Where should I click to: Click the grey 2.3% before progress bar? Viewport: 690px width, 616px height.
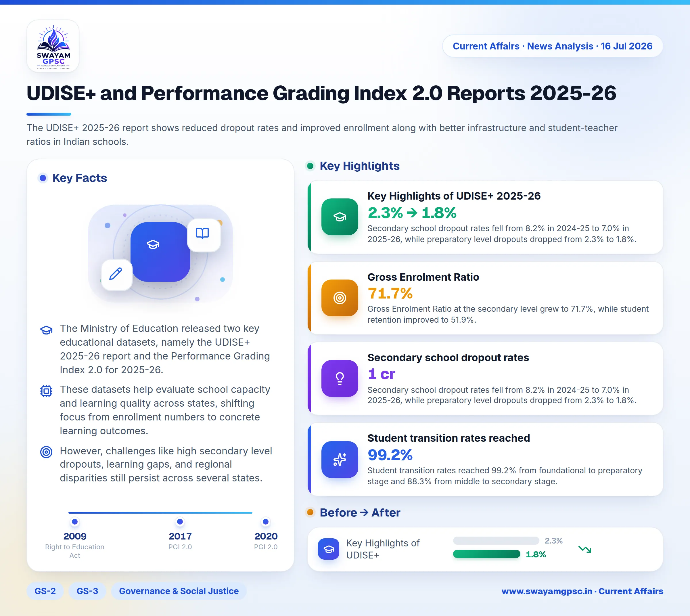pos(496,541)
